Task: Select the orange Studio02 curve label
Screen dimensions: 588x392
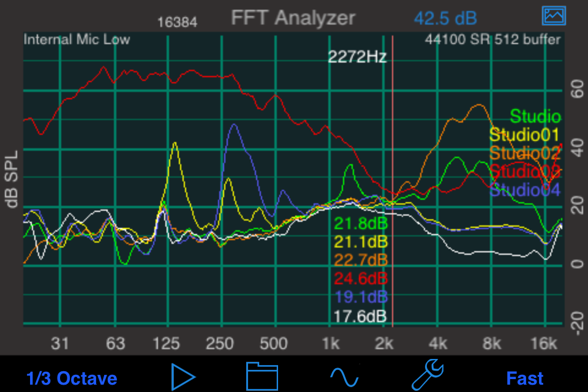Action: tap(524, 153)
